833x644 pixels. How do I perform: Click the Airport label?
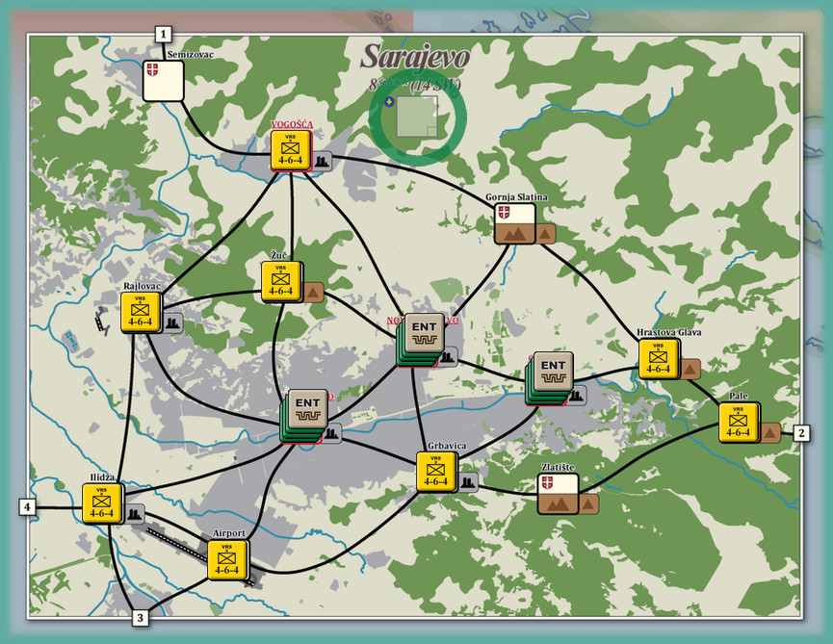(229, 533)
